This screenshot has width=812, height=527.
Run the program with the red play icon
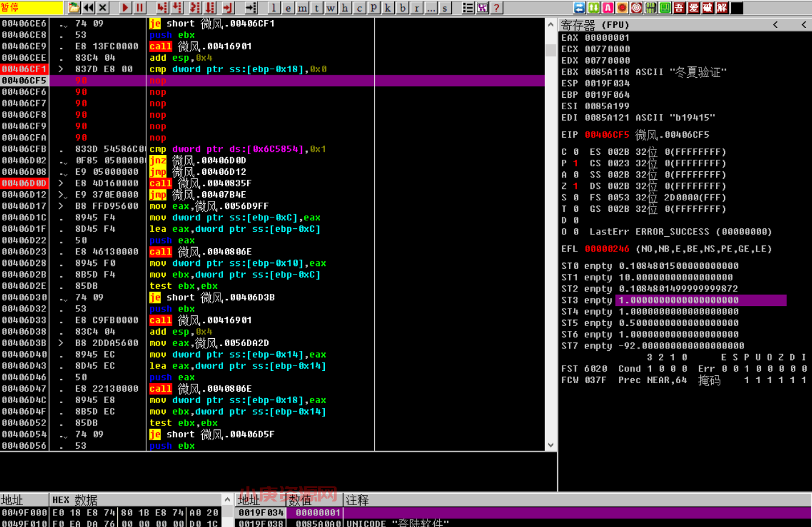click(x=125, y=8)
